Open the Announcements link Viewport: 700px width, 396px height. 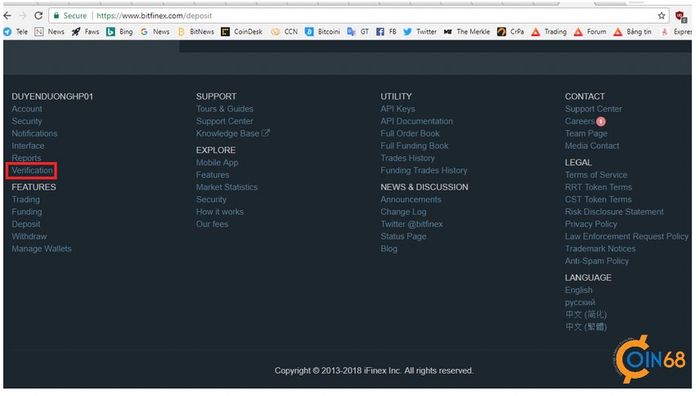click(411, 200)
